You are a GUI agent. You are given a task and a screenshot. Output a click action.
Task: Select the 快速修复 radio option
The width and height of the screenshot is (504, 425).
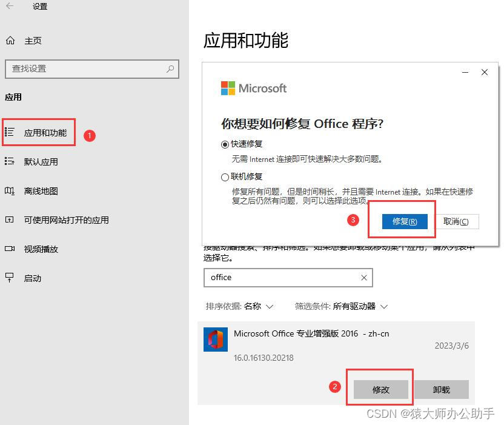pos(225,144)
